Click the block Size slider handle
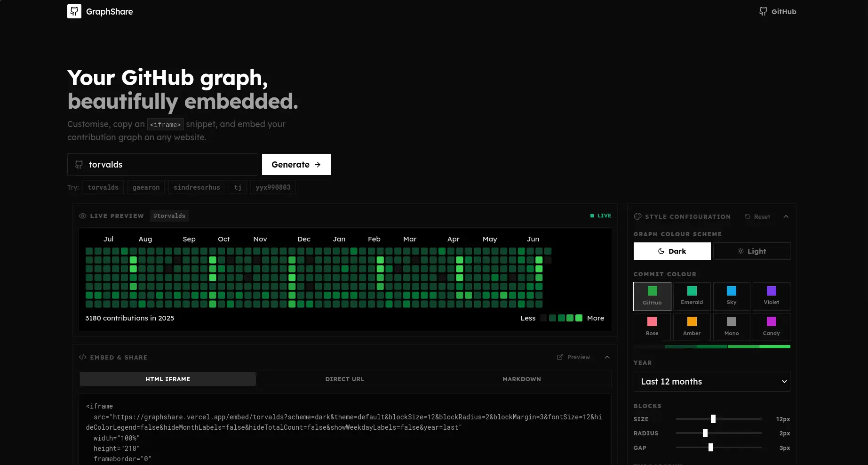This screenshot has width=868, height=465. (x=713, y=419)
